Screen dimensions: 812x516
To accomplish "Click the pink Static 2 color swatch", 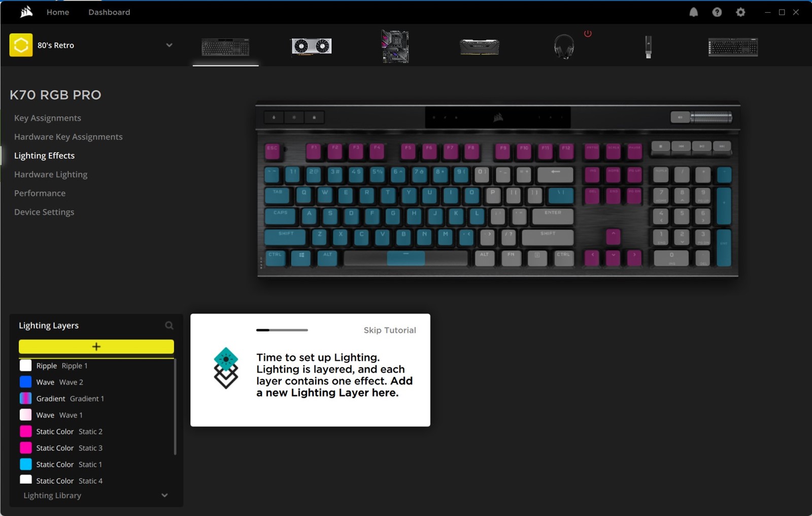I will 25,431.
